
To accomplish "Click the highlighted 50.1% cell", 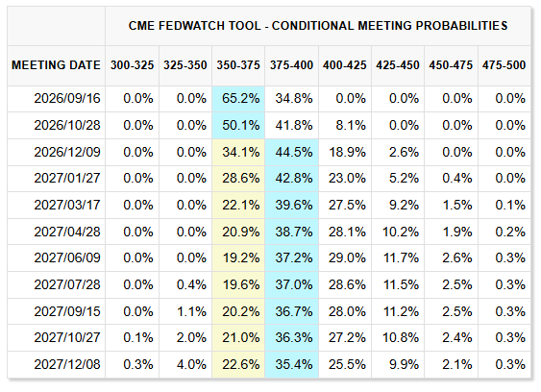I will click(238, 125).
